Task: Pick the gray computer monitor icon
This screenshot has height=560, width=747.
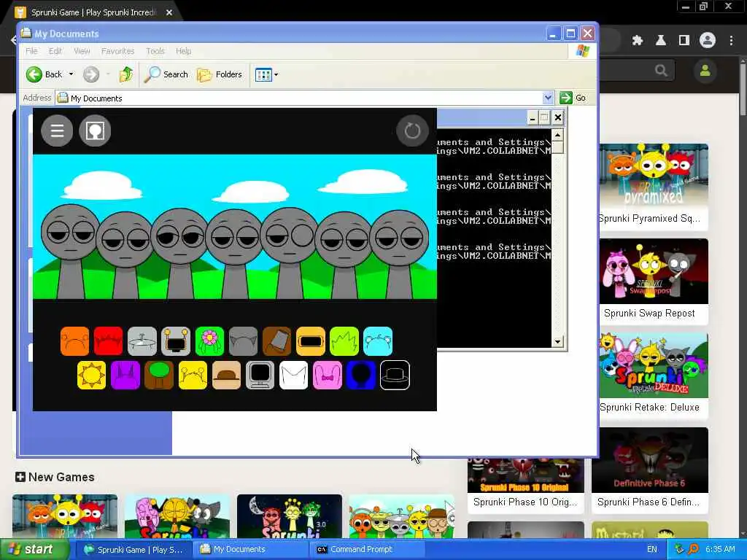Action: tap(260, 376)
